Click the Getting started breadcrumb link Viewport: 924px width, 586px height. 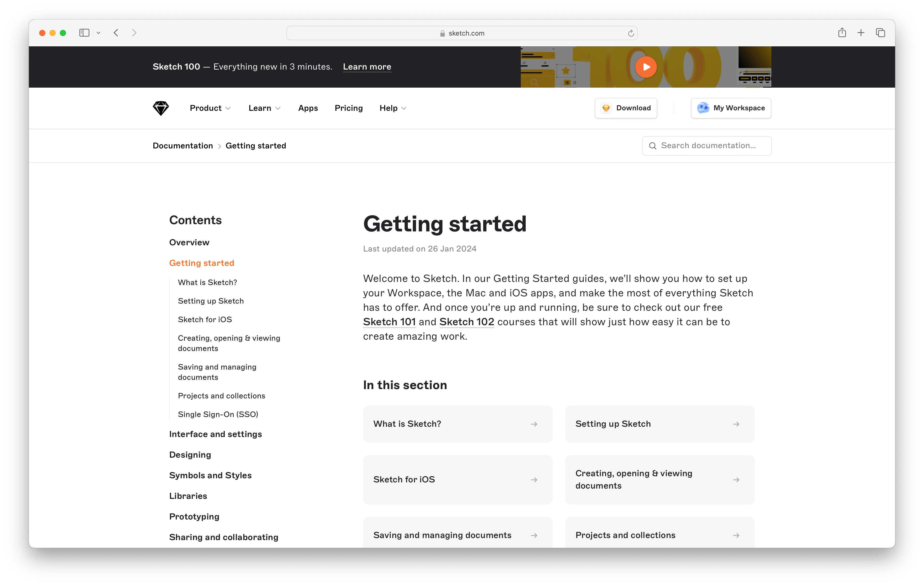point(256,145)
